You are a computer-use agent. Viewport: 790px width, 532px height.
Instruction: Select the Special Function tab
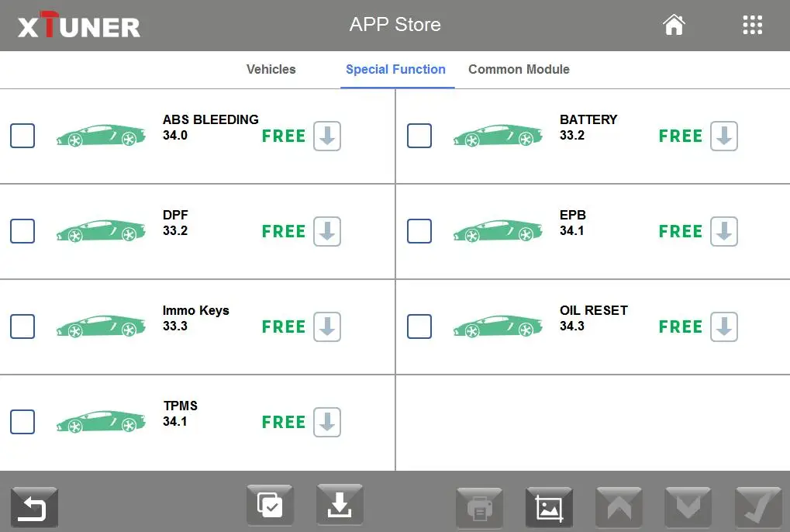[395, 69]
